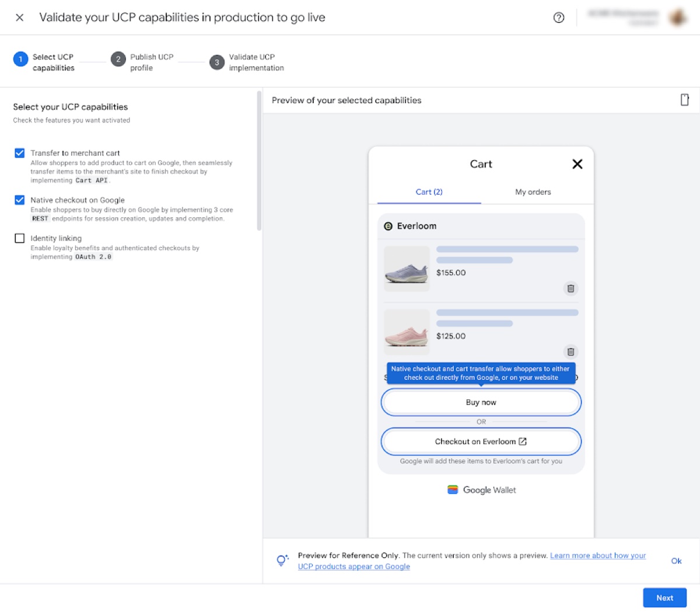Click the Native checkout tooltip bubble
The height and width of the screenshot is (612, 700).
pyautogui.click(x=481, y=373)
